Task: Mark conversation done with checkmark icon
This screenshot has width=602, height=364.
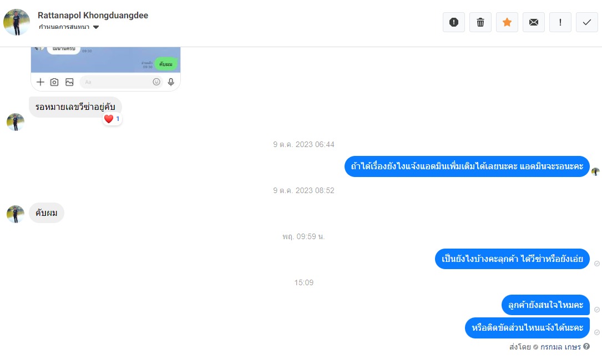Action: [x=586, y=22]
